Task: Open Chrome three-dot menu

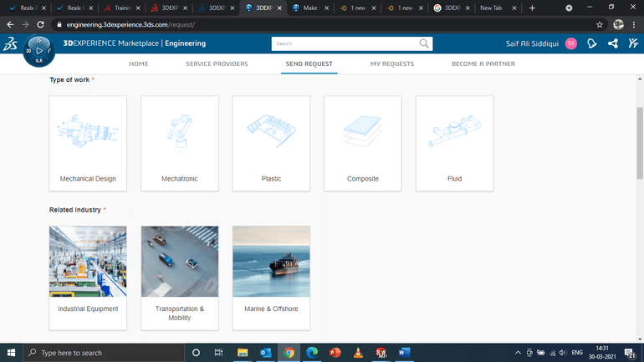Action: (x=634, y=24)
